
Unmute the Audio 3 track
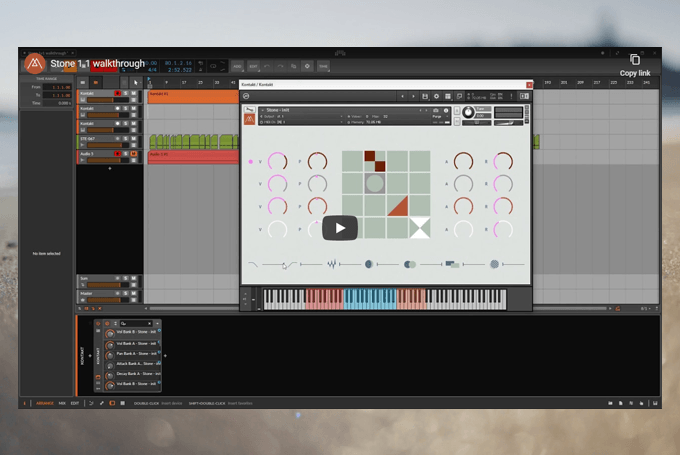coord(134,154)
